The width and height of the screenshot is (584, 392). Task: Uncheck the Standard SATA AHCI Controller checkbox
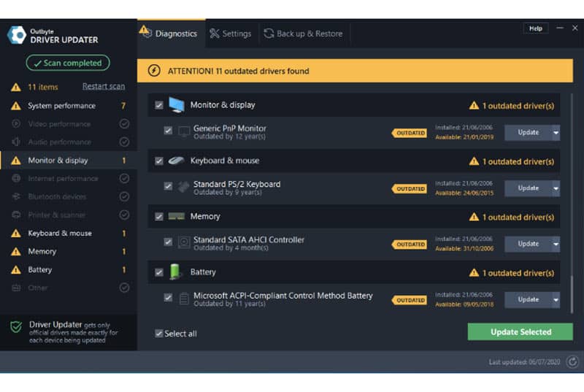coord(168,242)
